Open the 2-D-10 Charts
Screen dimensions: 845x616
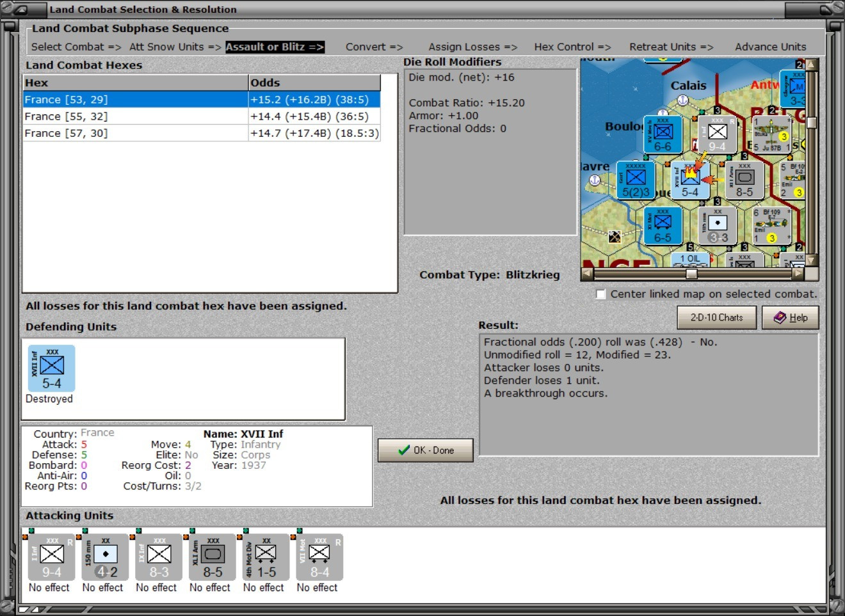[x=717, y=317]
